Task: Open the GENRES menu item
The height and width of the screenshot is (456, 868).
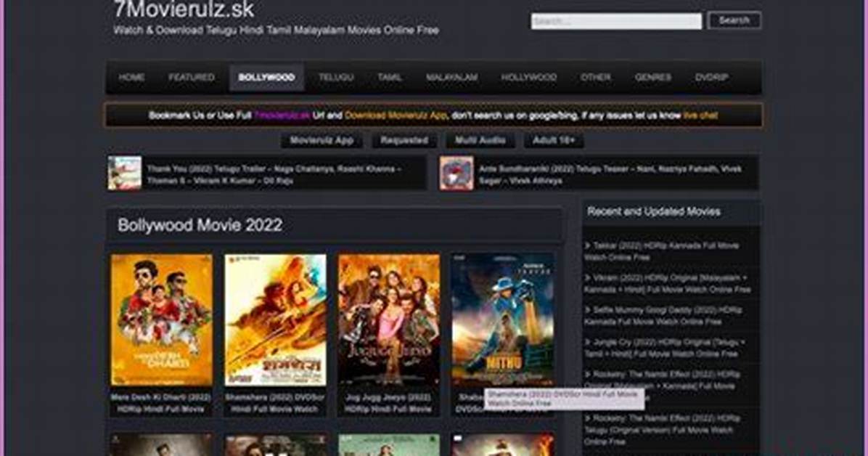Action: 653,78
